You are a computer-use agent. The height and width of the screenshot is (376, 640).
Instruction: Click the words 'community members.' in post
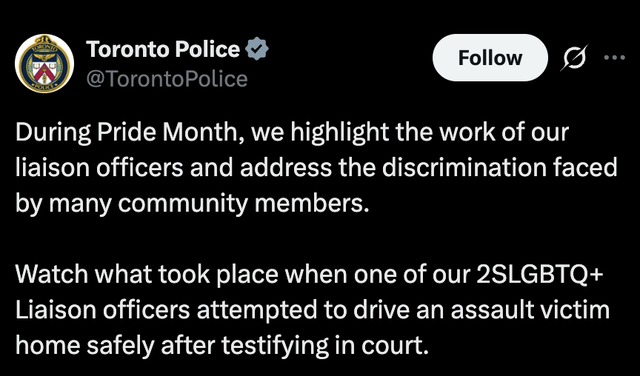(x=244, y=203)
